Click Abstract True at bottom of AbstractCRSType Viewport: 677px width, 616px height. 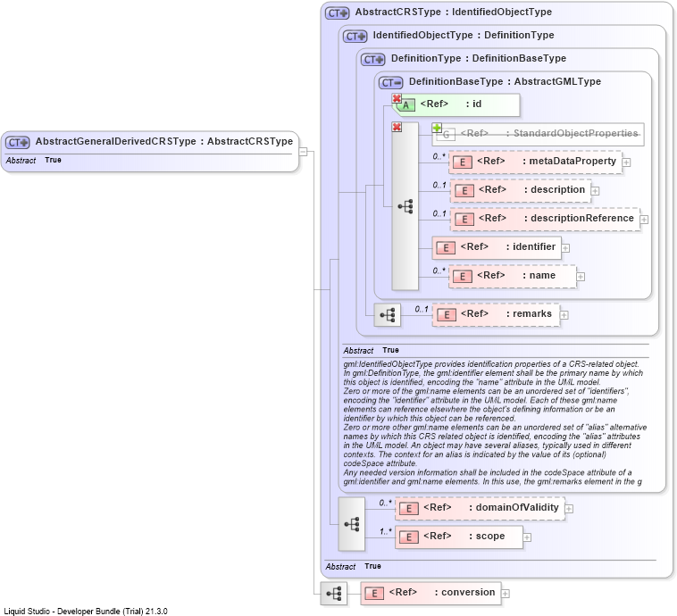coord(353,566)
